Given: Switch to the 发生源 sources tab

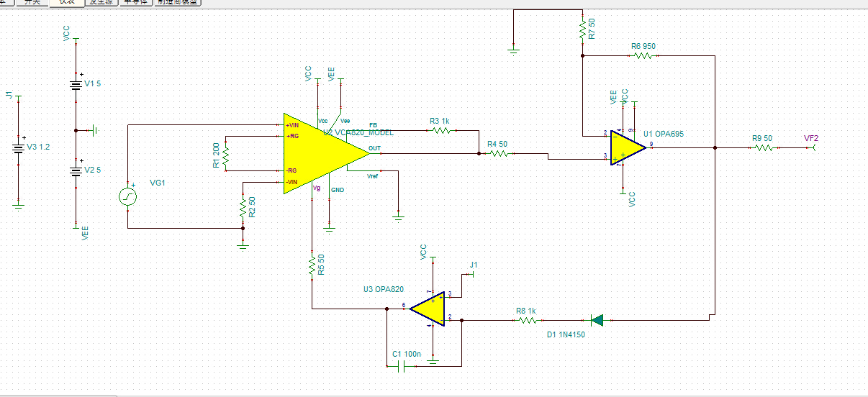Looking at the screenshot, I should (x=101, y=2).
